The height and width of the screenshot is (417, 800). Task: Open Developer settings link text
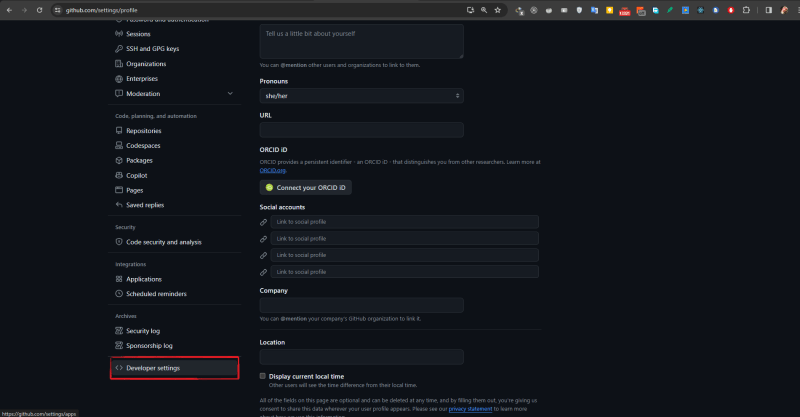coord(153,368)
